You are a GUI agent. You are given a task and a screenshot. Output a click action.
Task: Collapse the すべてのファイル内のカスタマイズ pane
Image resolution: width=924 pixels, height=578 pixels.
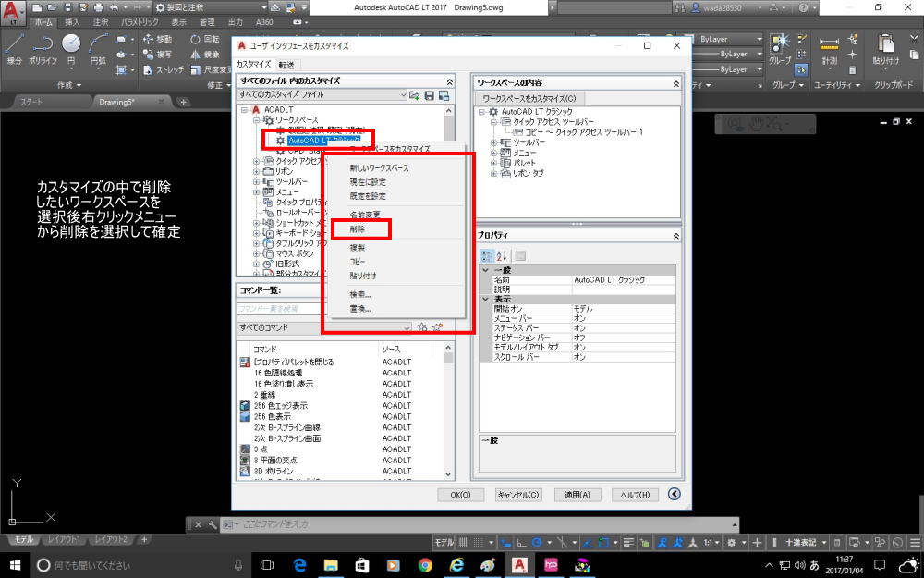coord(450,82)
